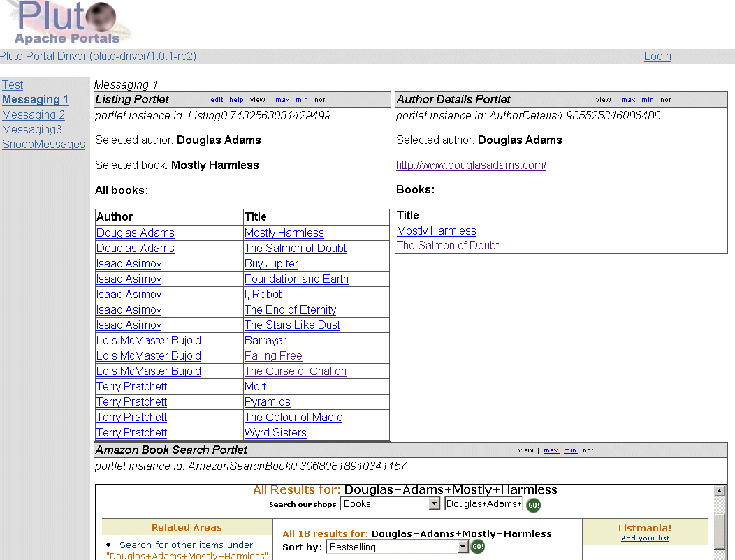Click the Listmania Add your list link
Viewport: 735px width, 560px height.
pos(645,538)
